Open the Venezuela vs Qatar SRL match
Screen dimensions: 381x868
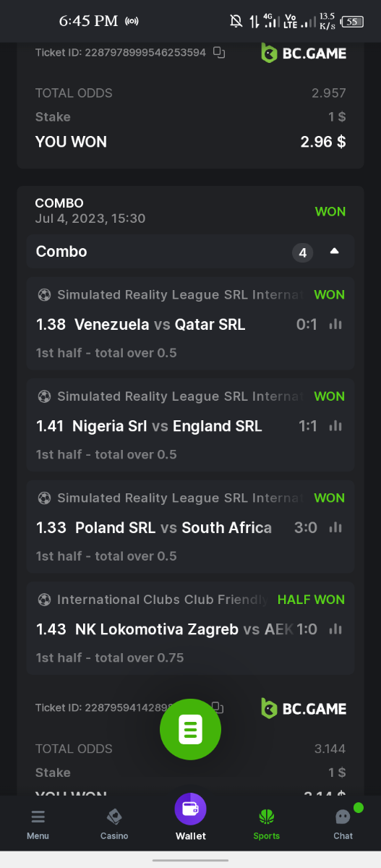pyautogui.click(x=191, y=323)
